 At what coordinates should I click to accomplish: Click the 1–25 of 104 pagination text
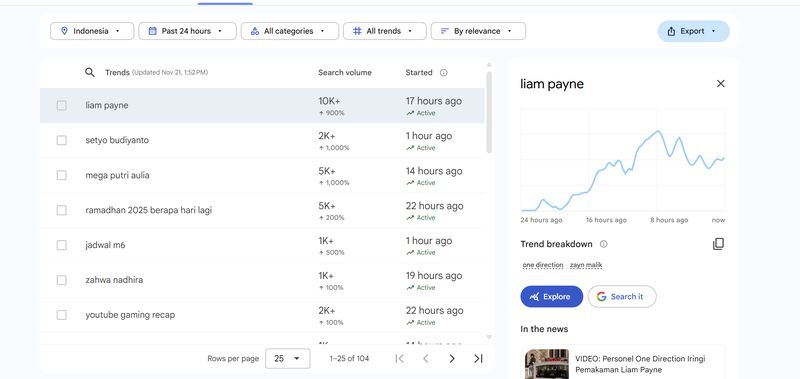point(349,359)
